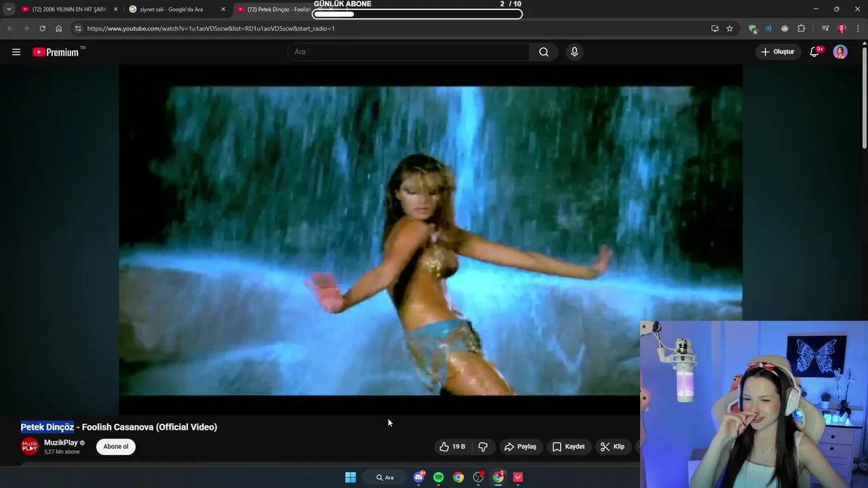Click the Paylaş share button
The width and height of the screenshot is (868, 488).
(520, 447)
